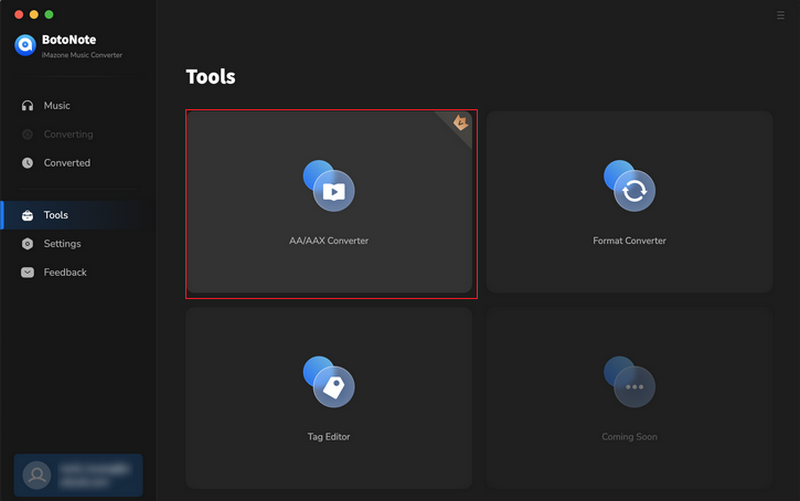Open the Converted list from the sidebar
The image size is (800, 501).
click(67, 163)
